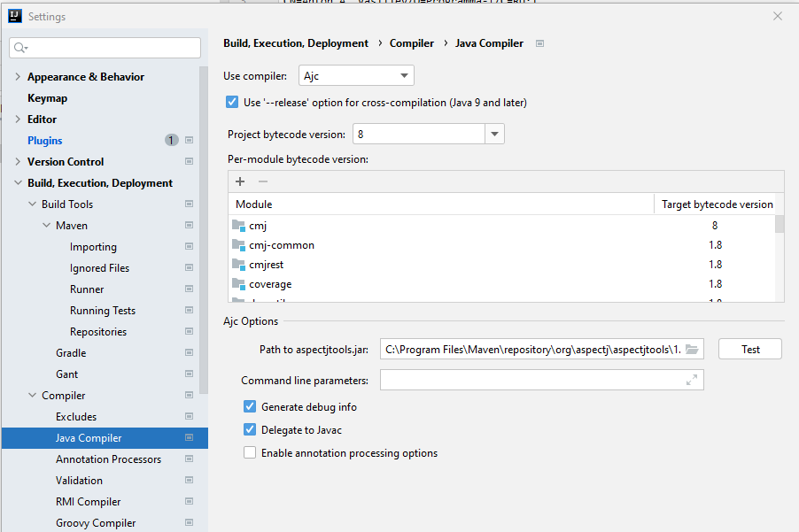
Task: Click the project-level settings icon beside Plugins
Action: 189,140
